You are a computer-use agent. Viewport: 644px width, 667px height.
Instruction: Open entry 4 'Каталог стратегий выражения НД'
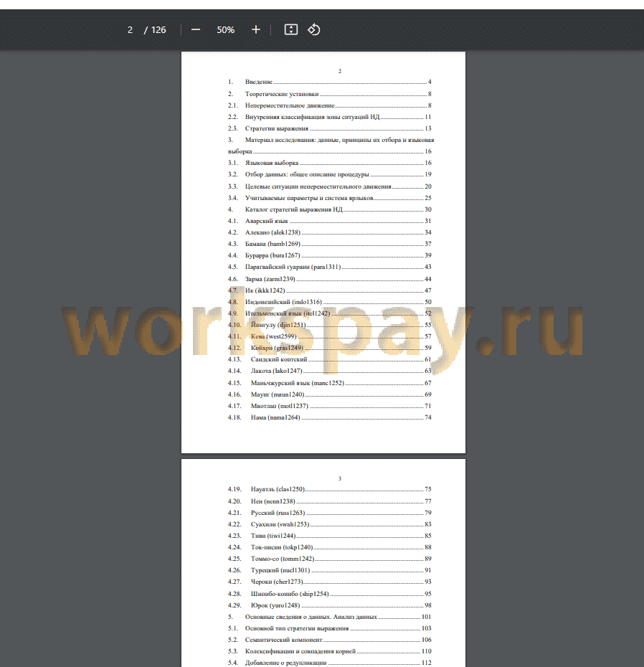click(x=330, y=209)
